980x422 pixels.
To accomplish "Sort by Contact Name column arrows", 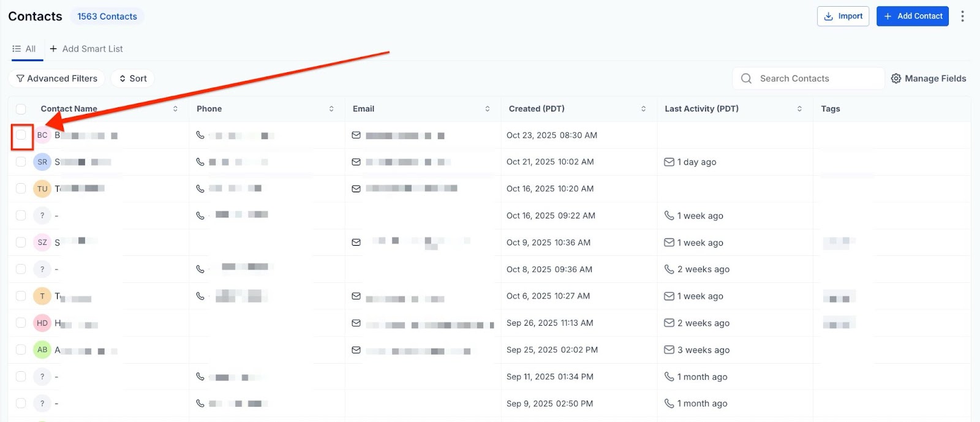I will tap(175, 109).
